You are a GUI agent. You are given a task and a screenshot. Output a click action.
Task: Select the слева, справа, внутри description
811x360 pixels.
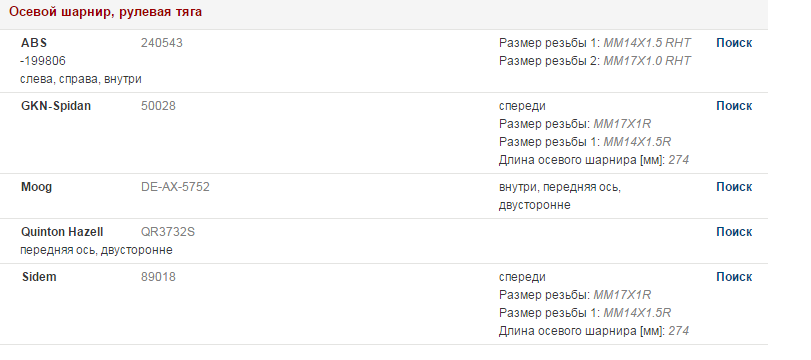pyautogui.click(x=81, y=79)
